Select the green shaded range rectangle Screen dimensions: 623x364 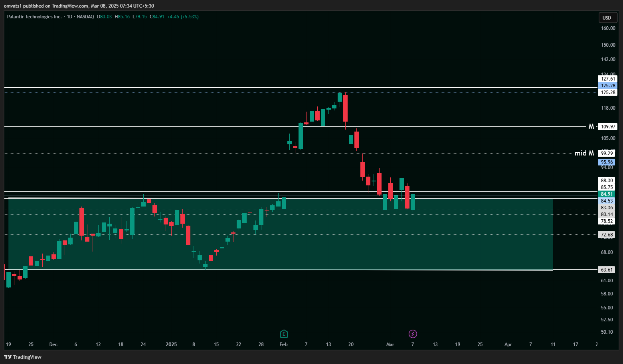[x=281, y=234]
